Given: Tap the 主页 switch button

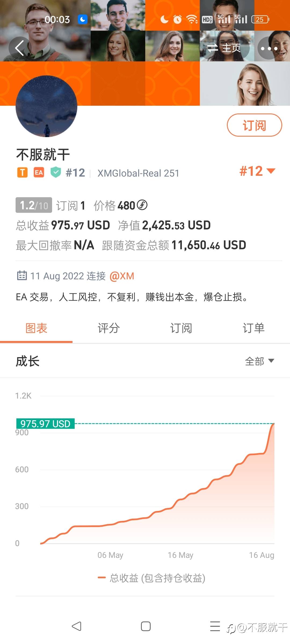Looking at the screenshot, I should coord(225,48).
